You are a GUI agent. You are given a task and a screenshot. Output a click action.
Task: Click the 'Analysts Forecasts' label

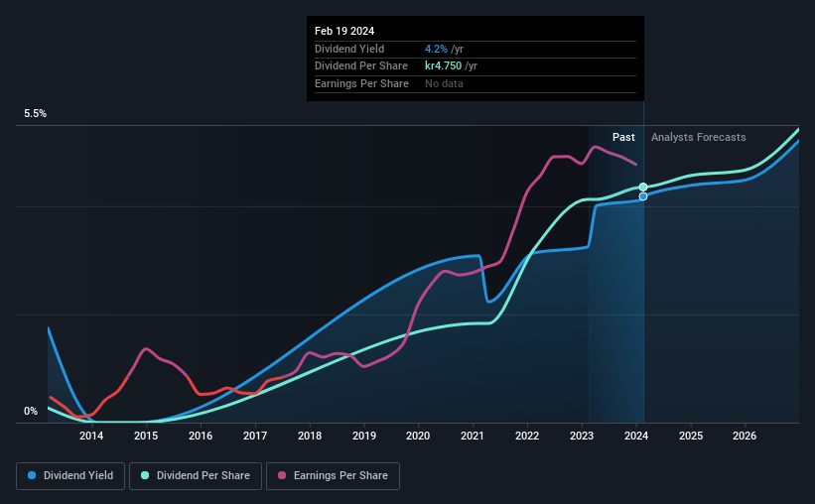pos(698,137)
